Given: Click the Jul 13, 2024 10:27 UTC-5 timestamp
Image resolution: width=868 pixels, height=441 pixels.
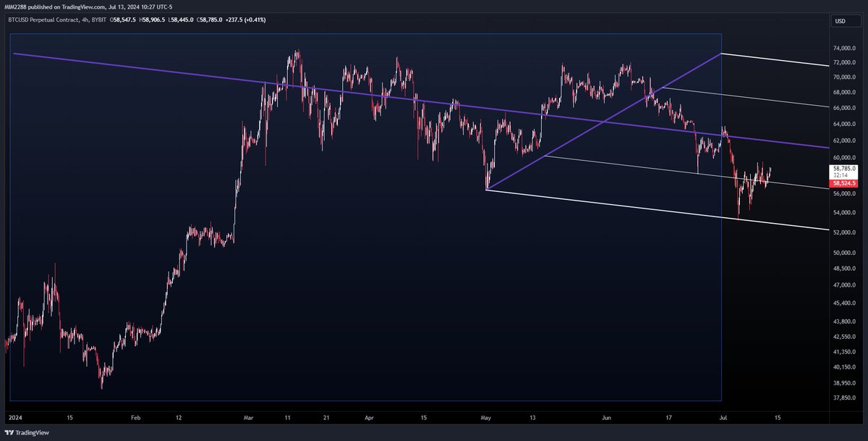Looking at the screenshot, I should coord(142,7).
